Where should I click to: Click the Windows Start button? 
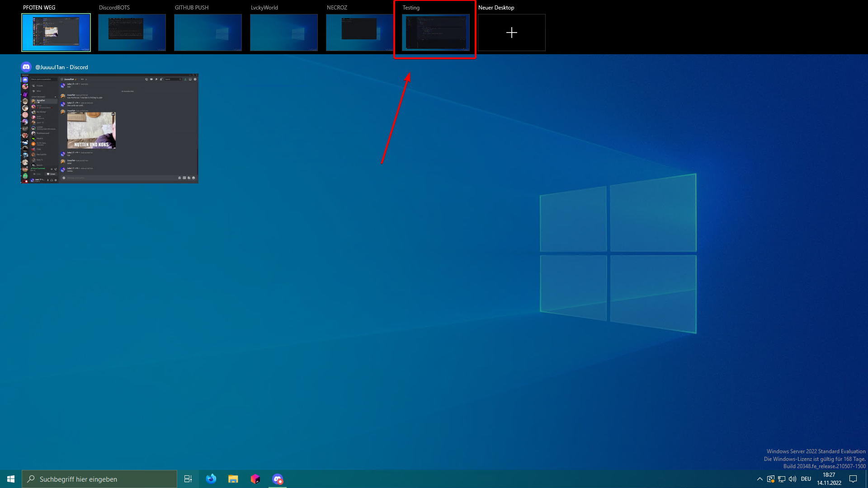click(11, 479)
